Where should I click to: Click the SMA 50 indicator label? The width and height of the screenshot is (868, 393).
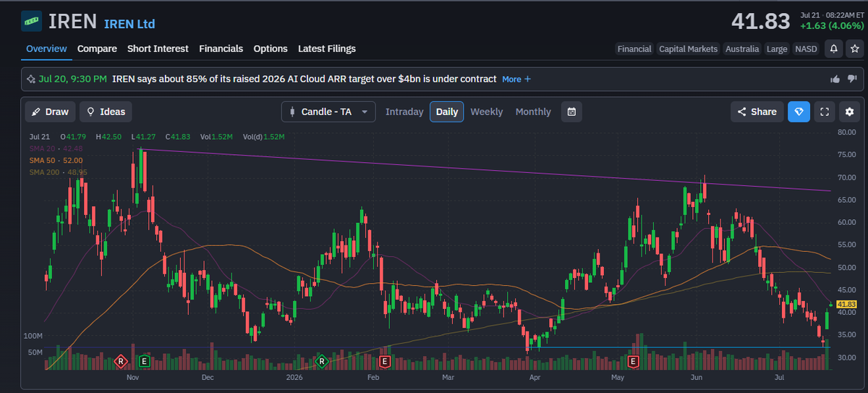click(x=56, y=160)
